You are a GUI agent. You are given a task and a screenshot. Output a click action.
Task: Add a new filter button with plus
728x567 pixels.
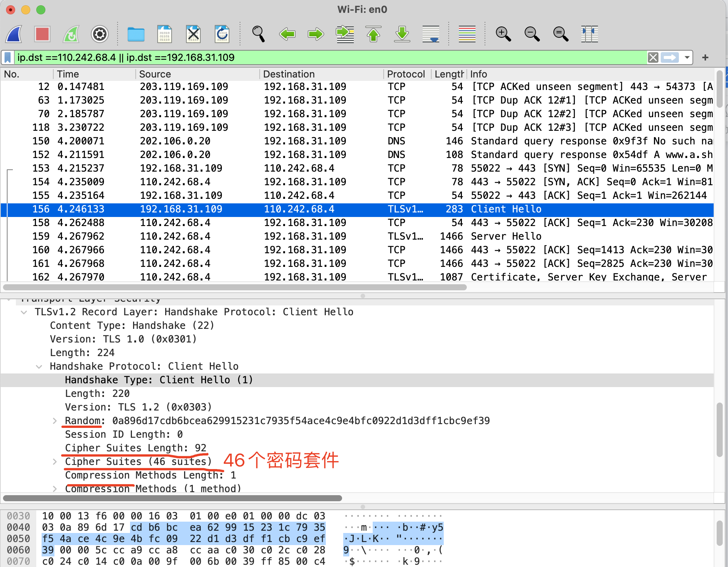point(705,57)
